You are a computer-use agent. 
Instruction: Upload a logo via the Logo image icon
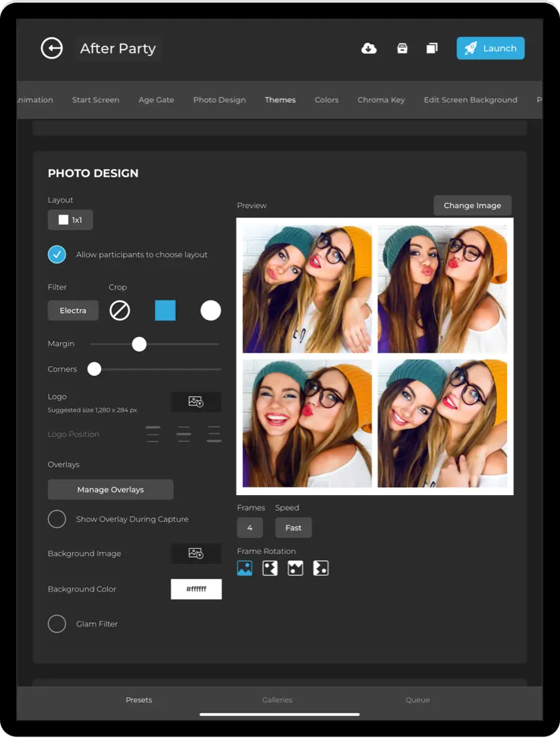click(196, 401)
